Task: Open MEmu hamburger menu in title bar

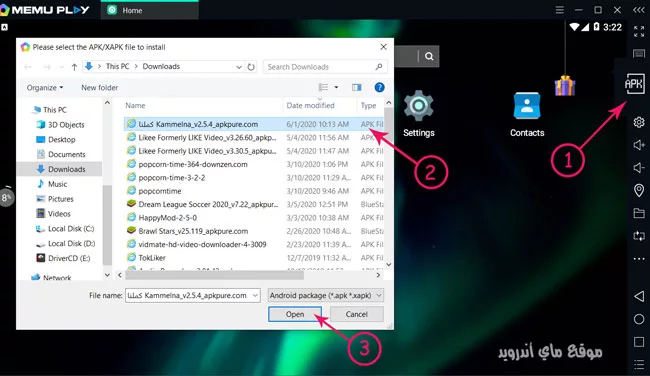Action: click(560, 10)
